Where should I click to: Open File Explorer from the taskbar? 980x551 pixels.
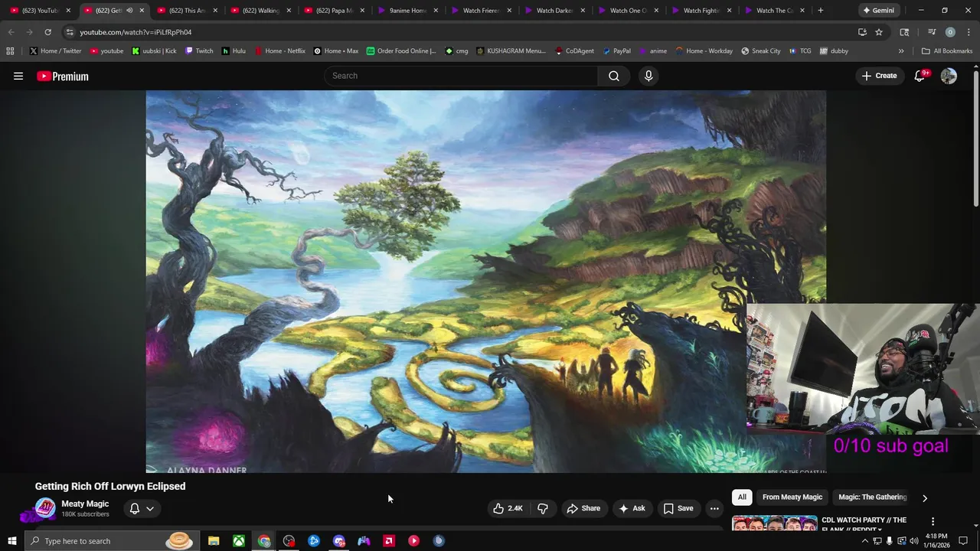point(214,541)
